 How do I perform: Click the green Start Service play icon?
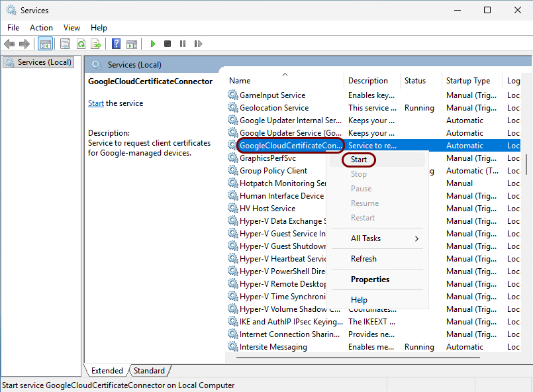[153, 44]
